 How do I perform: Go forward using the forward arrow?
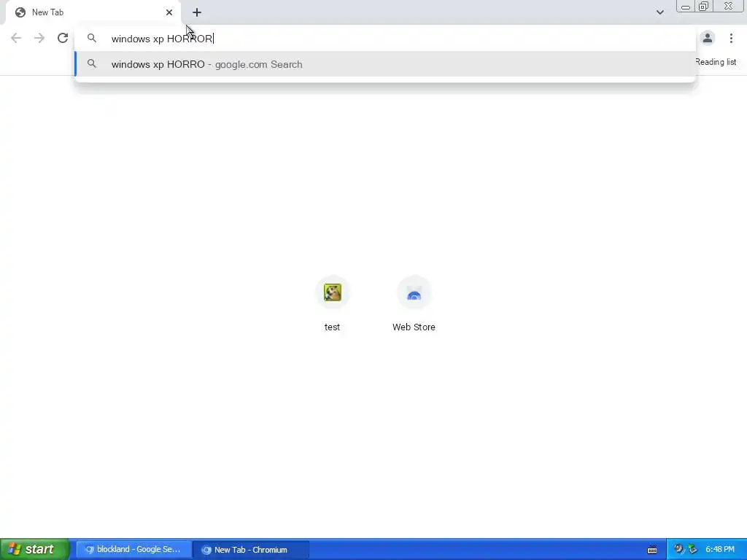point(39,38)
